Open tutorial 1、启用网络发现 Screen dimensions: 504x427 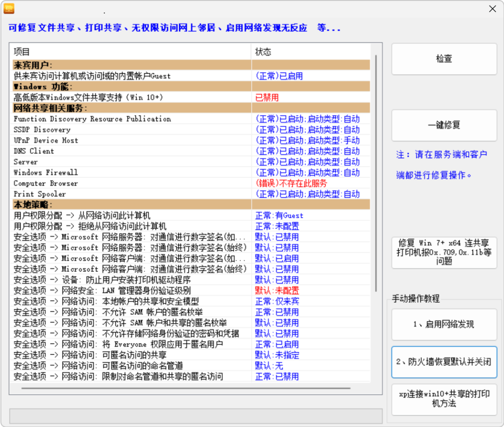pyautogui.click(x=444, y=324)
